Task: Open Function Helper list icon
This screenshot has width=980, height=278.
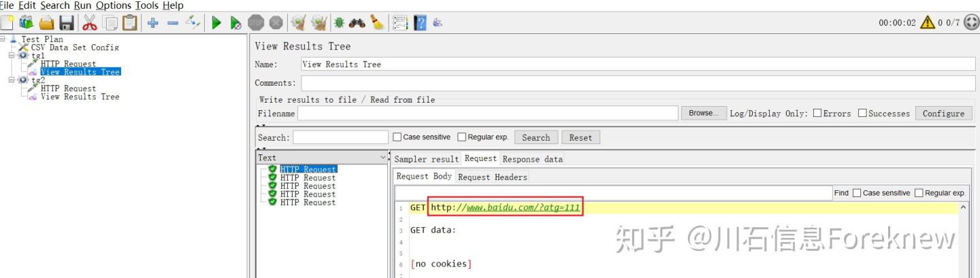Action: coord(400,23)
